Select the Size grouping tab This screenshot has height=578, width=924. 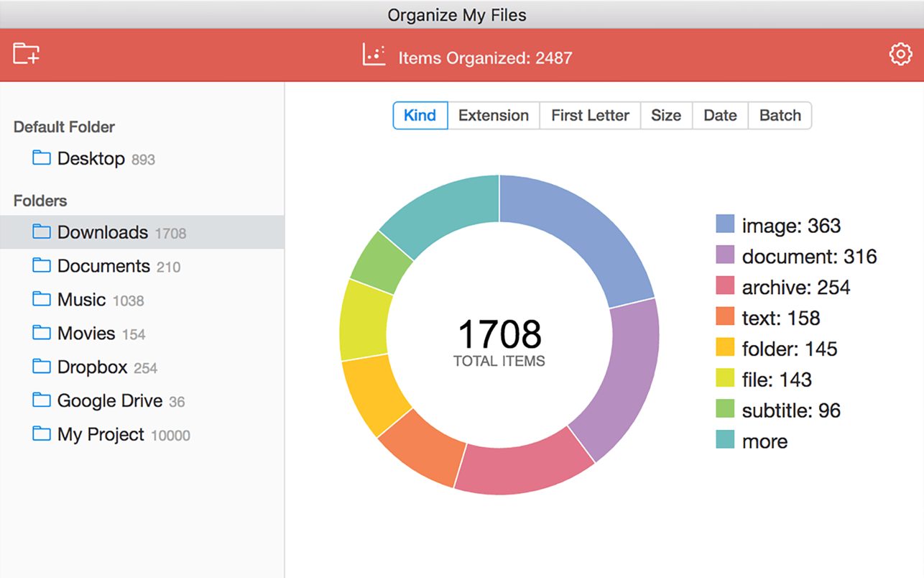coord(665,116)
